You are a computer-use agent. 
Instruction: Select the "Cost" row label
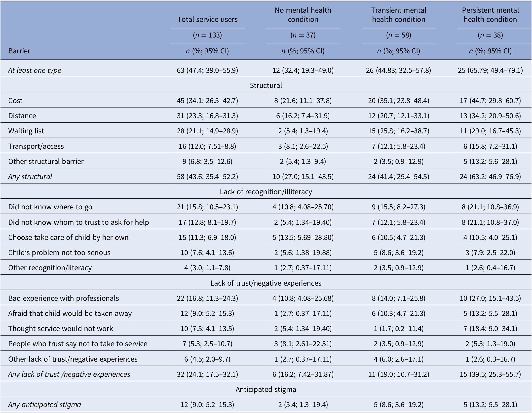tap(15, 101)
